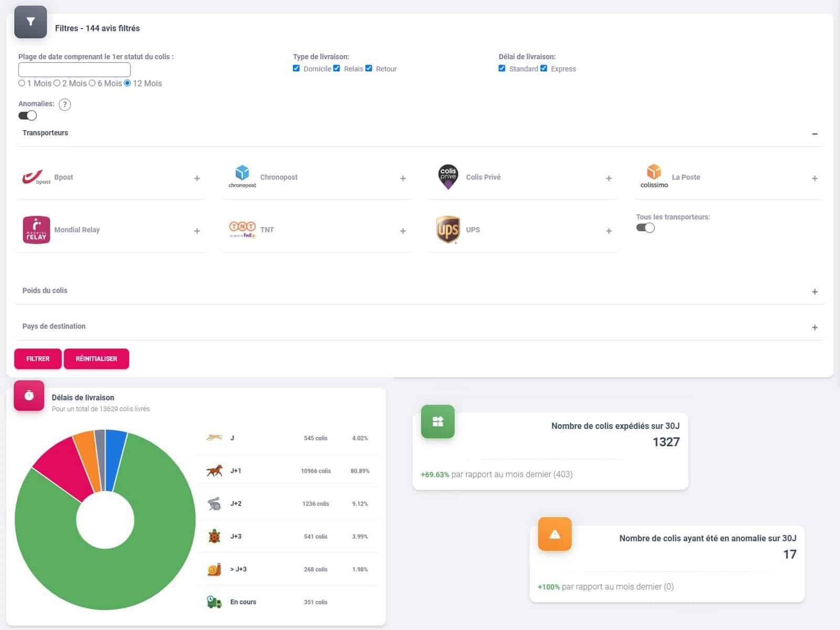The width and height of the screenshot is (840, 630).
Task: Click the blue J pie slice
Action: tap(114, 460)
